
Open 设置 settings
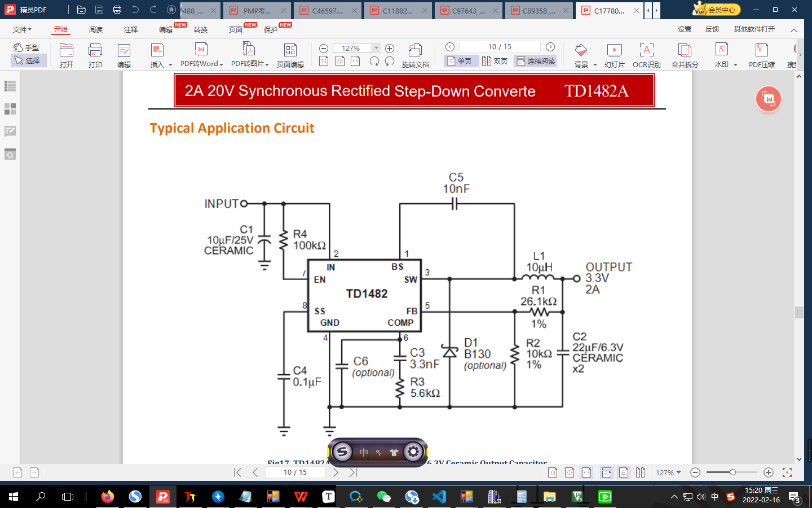coord(685,29)
